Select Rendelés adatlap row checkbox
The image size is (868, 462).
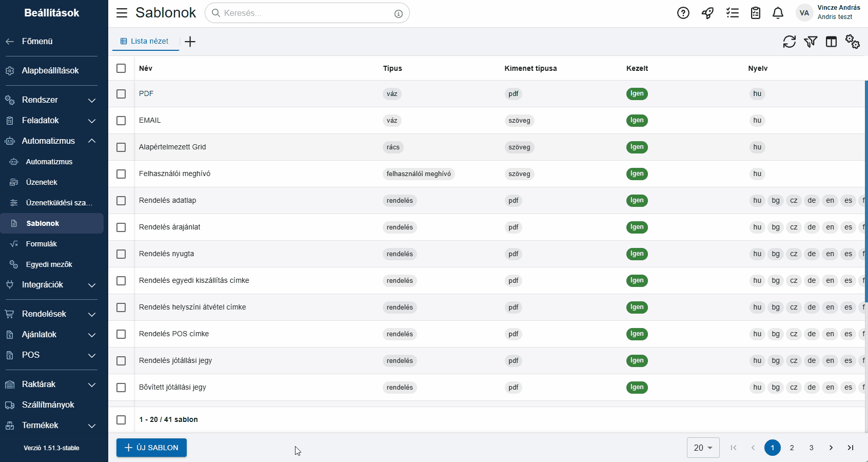(121, 201)
